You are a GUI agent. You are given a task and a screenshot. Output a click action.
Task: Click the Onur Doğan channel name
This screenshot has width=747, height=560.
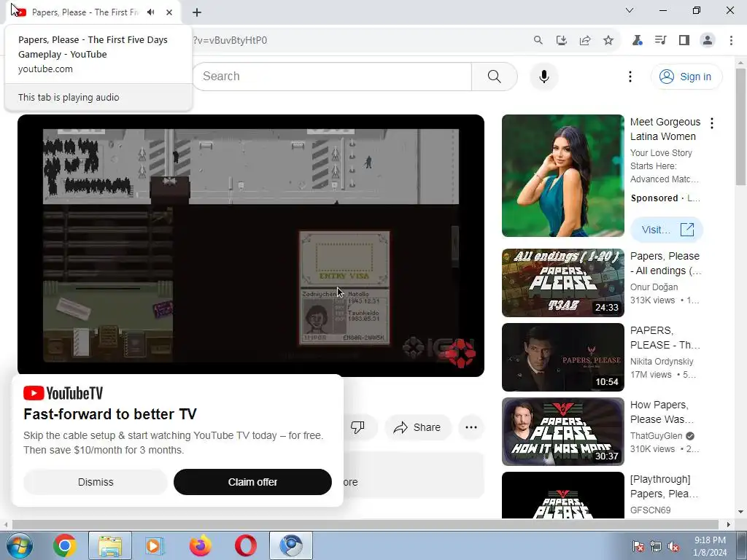click(x=654, y=287)
